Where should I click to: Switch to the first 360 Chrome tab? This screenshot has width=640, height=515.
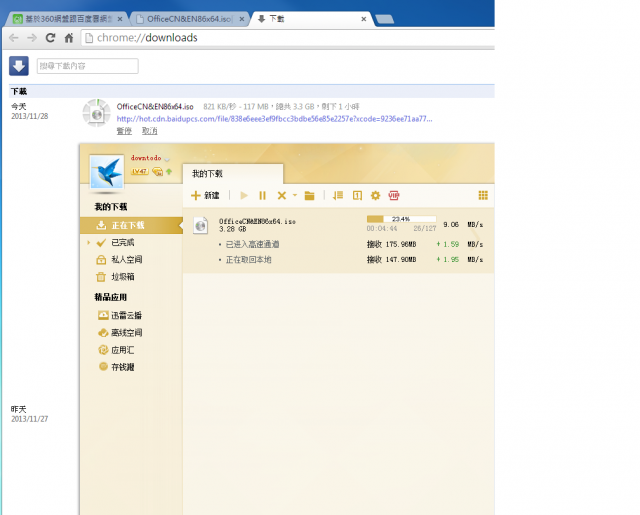[x=67, y=19]
